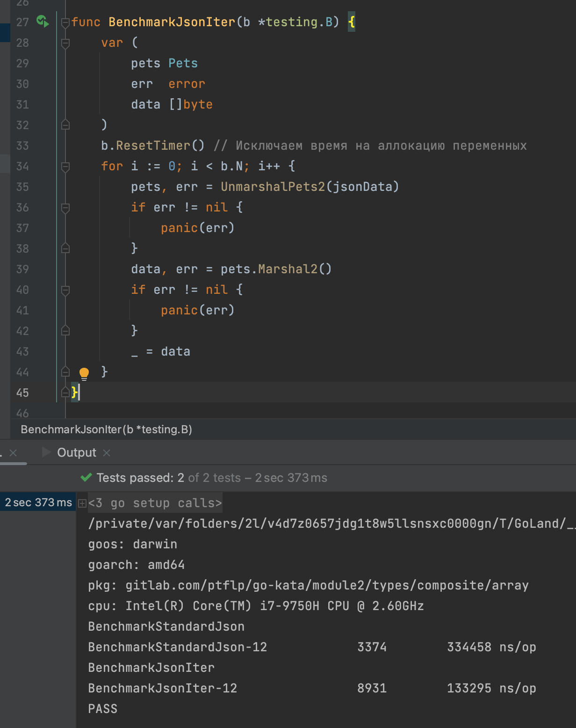Collapse the var block fold marker

tap(65, 43)
